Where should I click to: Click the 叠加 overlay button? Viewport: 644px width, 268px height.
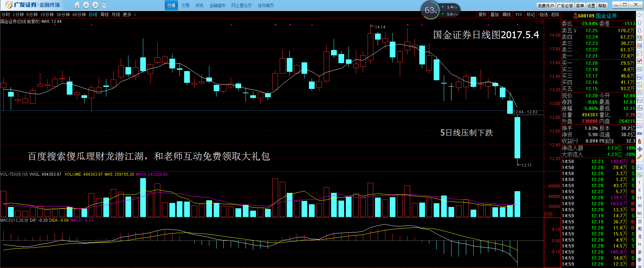click(x=494, y=15)
